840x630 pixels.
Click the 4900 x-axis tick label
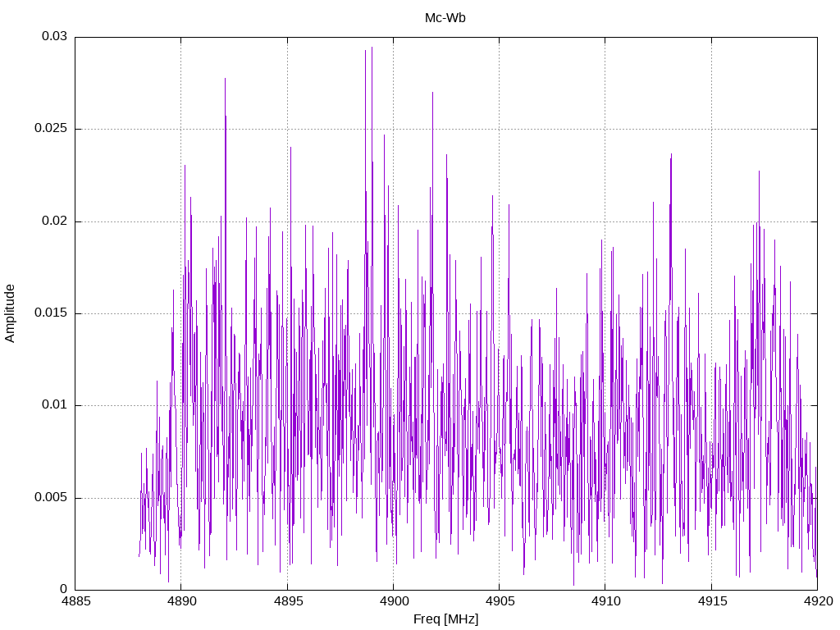pos(394,601)
